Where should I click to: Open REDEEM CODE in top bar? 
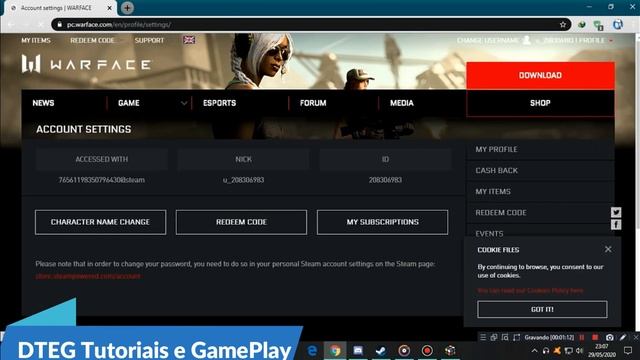tap(92, 40)
